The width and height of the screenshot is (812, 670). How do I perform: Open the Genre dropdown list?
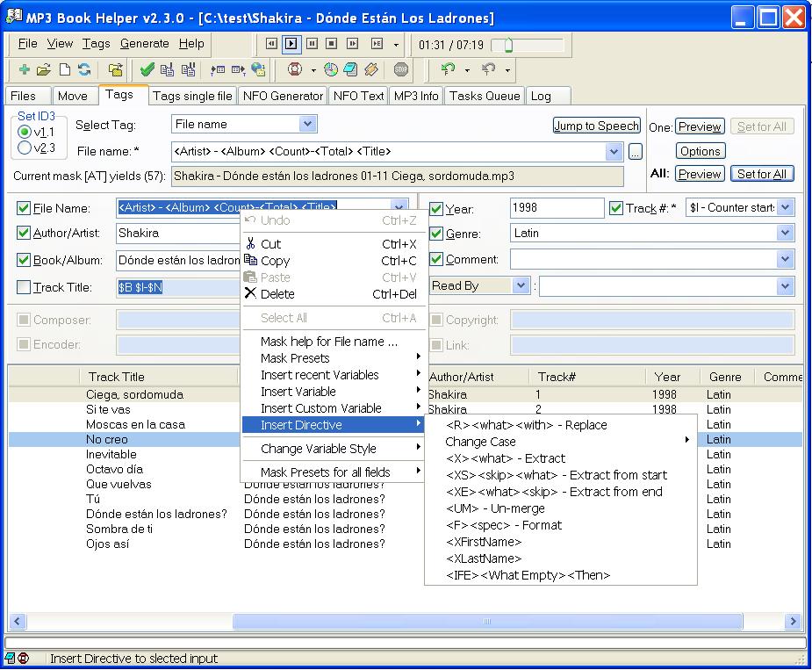pyautogui.click(x=785, y=234)
